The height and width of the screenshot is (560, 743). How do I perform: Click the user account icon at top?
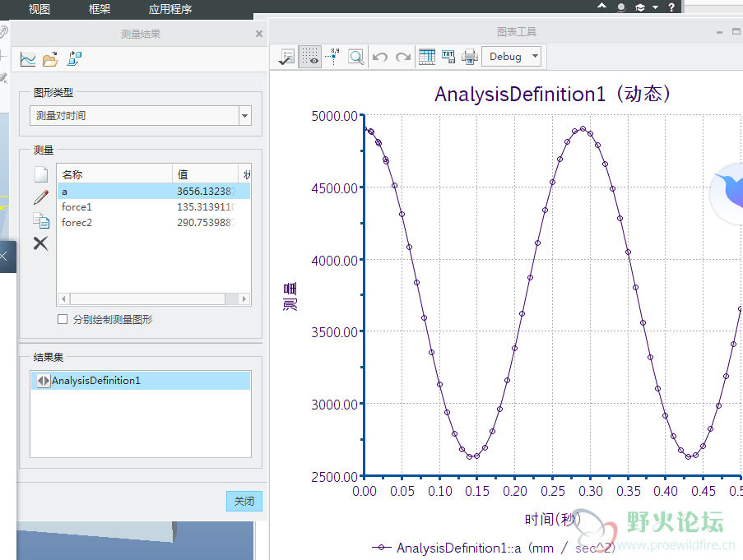(x=621, y=7)
